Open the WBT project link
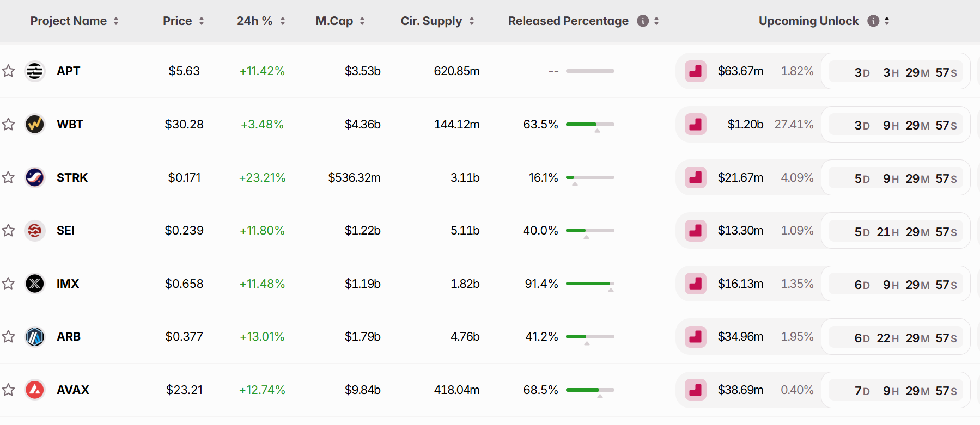Screen dimensions: 980x425 point(70,125)
